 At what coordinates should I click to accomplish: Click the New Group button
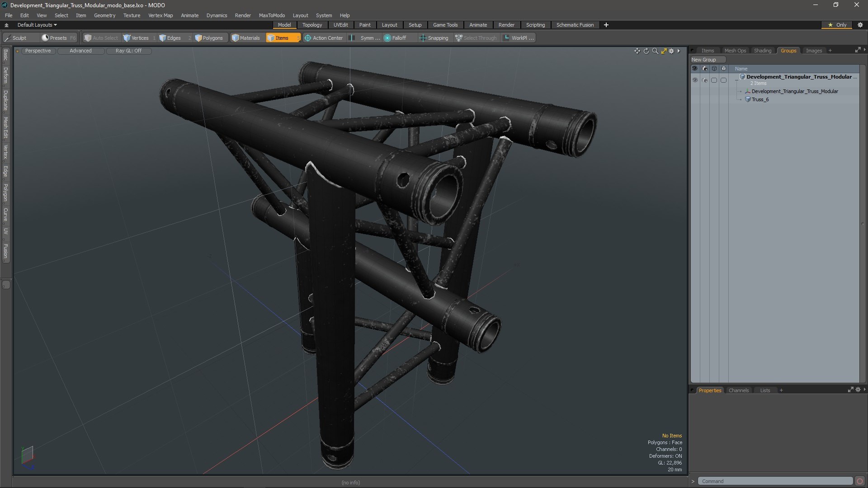click(x=708, y=60)
